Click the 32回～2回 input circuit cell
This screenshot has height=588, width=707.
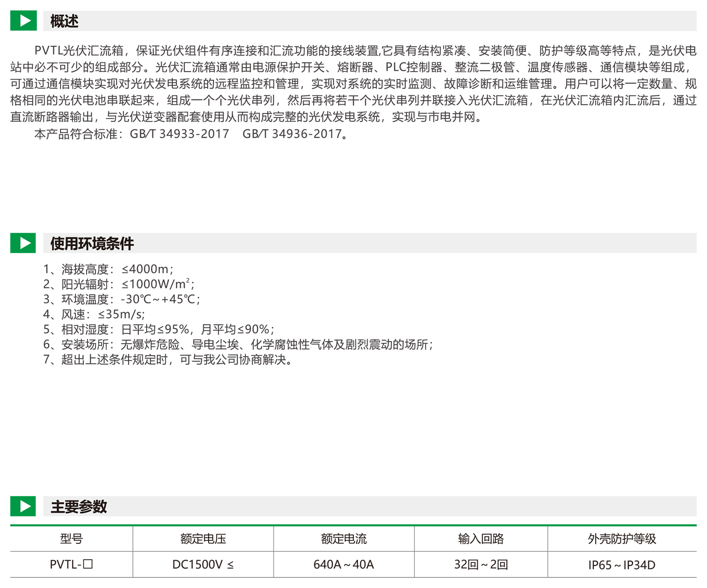481,565
